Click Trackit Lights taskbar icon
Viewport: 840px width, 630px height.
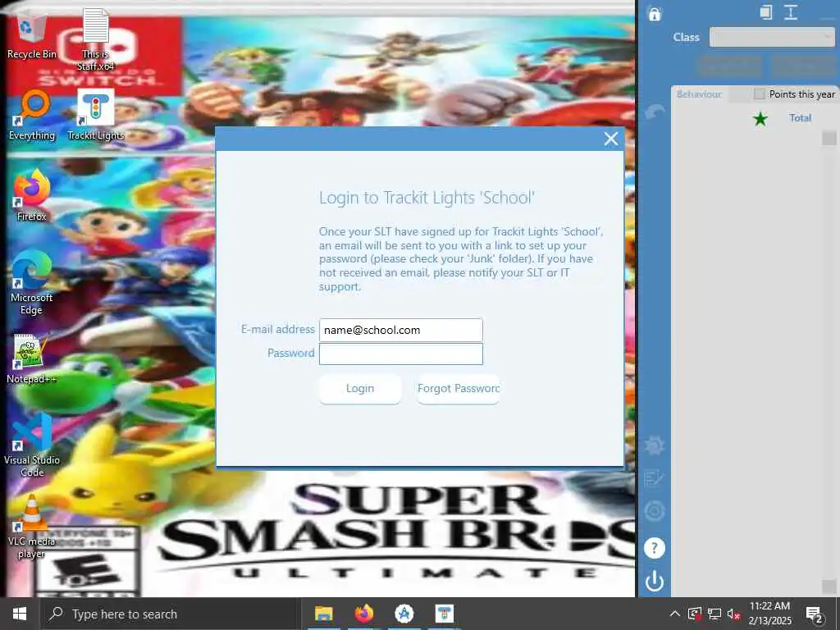click(x=445, y=614)
